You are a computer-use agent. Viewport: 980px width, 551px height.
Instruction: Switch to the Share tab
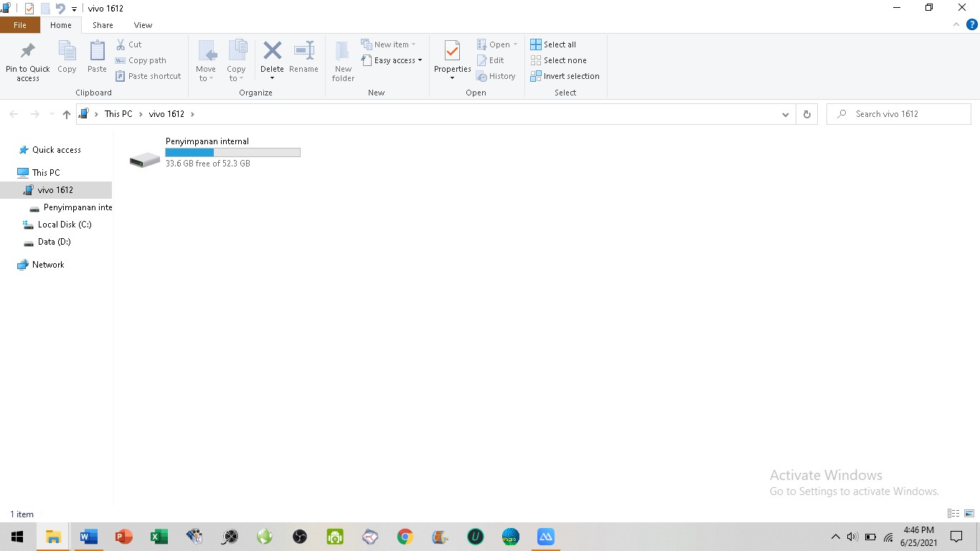(x=103, y=25)
